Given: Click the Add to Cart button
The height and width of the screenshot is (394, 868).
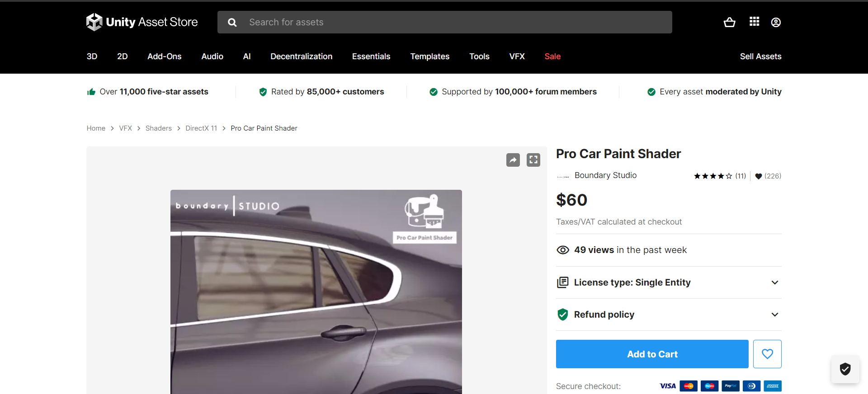Looking at the screenshot, I should pos(652,354).
